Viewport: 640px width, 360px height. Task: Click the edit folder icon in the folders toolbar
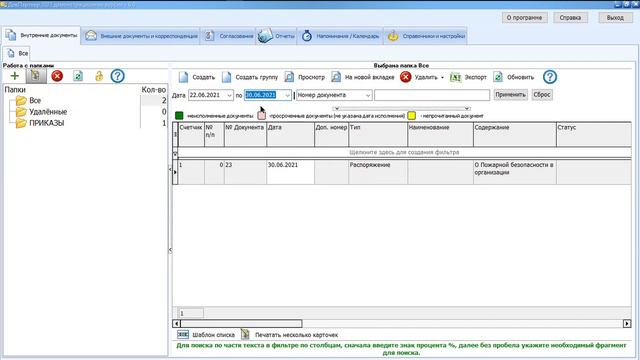pos(36,76)
